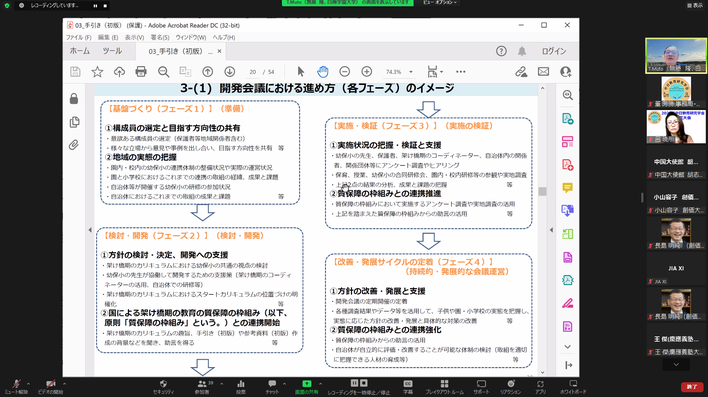The image size is (708, 397).
Task: Click the document vertical scrollbar thumb
Action: [x=542, y=191]
